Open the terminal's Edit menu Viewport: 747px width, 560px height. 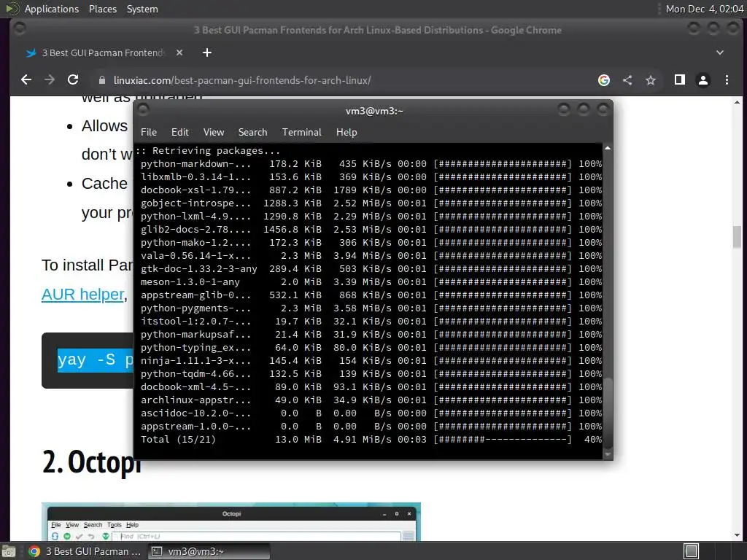click(x=179, y=133)
